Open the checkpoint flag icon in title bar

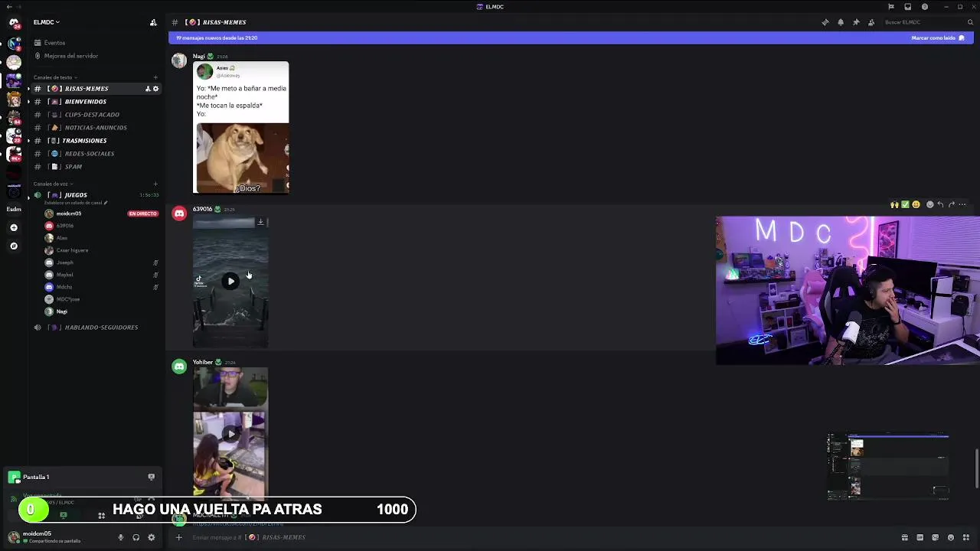[890, 7]
